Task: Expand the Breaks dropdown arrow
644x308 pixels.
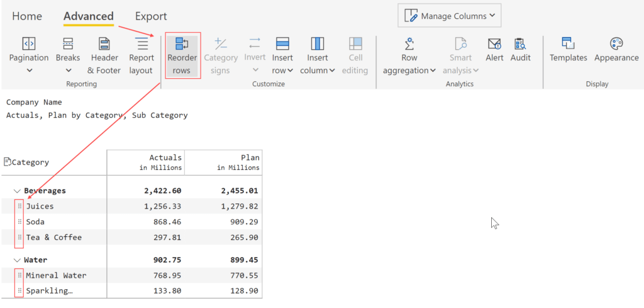Action: pyautogui.click(x=68, y=71)
